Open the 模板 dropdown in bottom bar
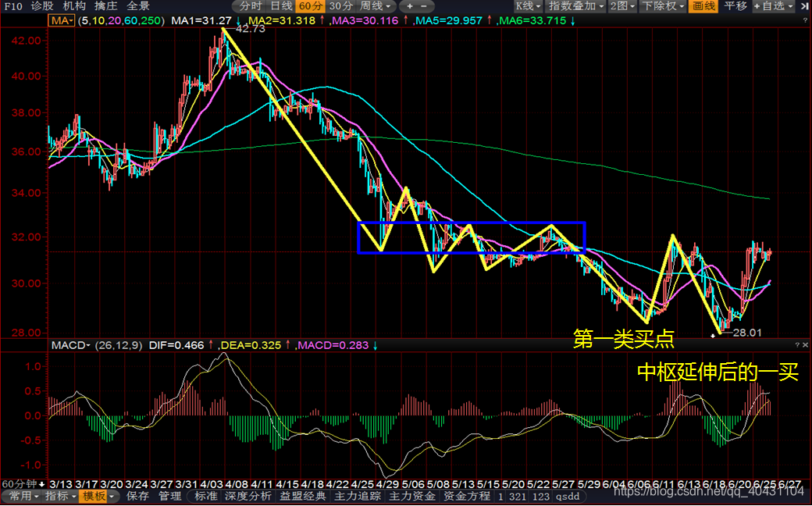This screenshot has height=506, width=812. tap(98, 496)
